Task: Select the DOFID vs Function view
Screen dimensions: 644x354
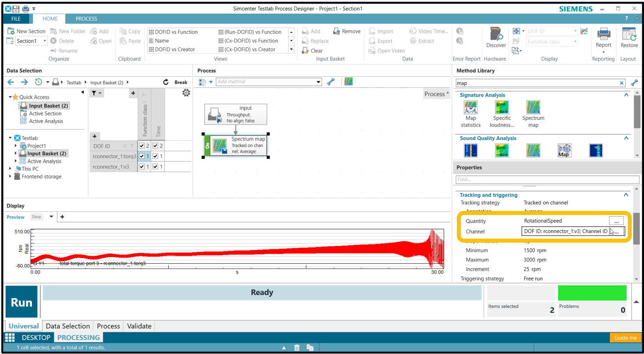Action: tap(173, 32)
